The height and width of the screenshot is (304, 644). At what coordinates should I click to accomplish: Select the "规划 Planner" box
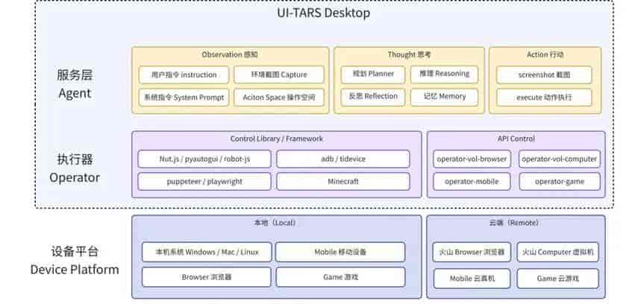373,75
